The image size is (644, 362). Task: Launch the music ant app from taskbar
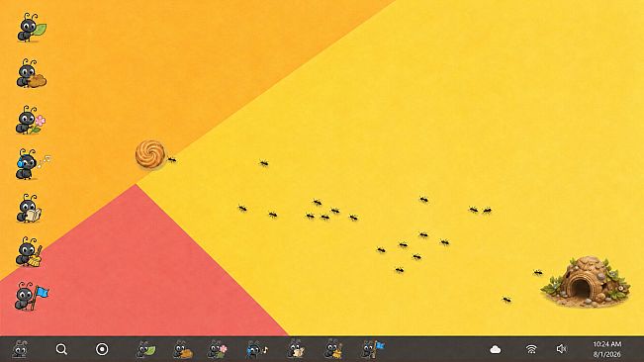256,350
